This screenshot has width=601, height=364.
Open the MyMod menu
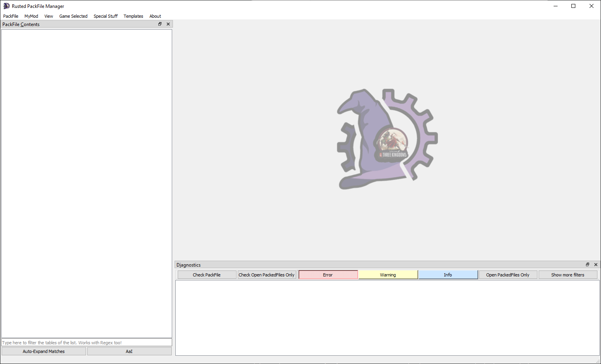click(31, 16)
